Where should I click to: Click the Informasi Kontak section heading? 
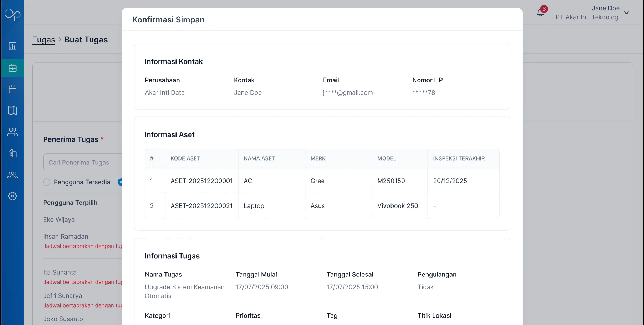pyautogui.click(x=174, y=61)
